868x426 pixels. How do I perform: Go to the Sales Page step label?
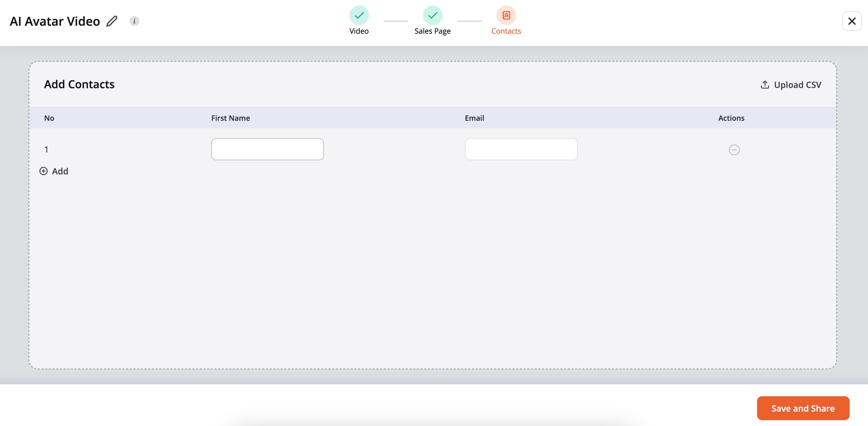(x=432, y=31)
